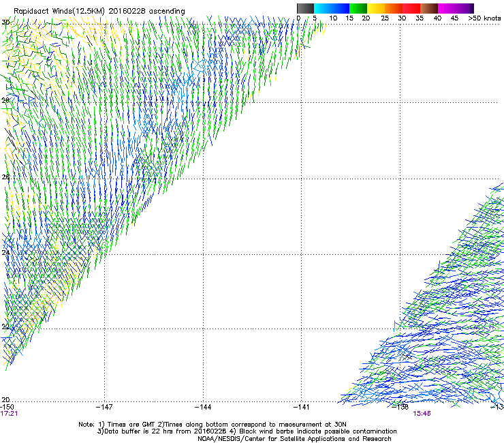504x443 pixels.
Task: Click the note line 'Data buffer is 22 hrs'
Action: tap(247, 431)
